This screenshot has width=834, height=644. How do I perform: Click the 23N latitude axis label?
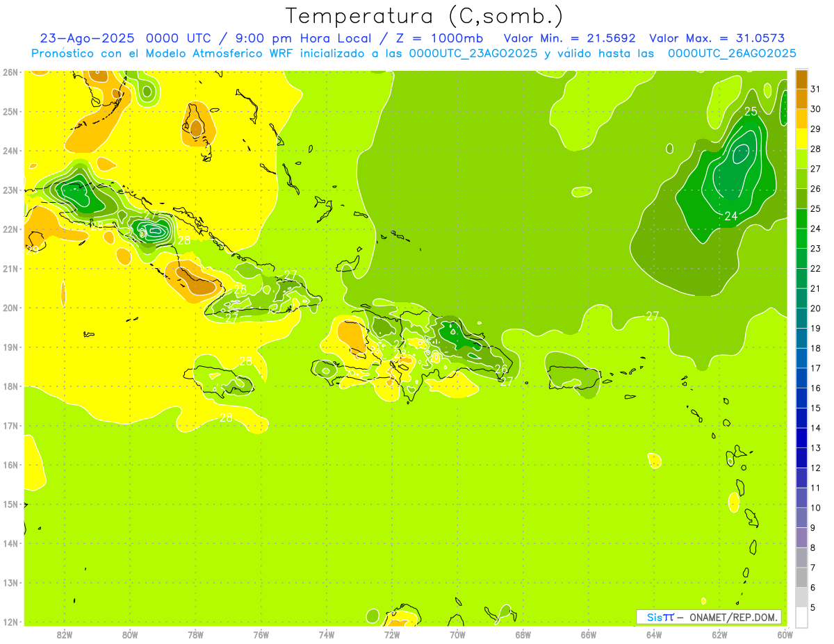[10, 190]
